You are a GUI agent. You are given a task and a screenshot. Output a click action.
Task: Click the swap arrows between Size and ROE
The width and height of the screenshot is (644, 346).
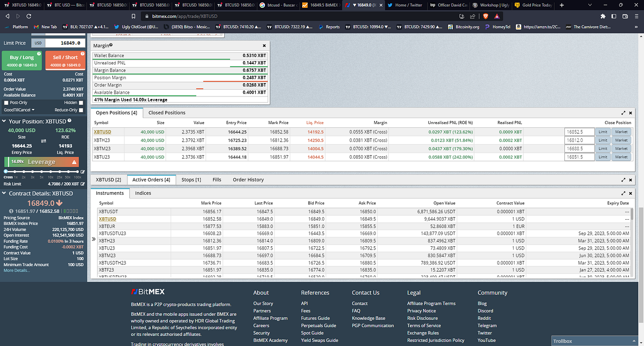(44, 141)
